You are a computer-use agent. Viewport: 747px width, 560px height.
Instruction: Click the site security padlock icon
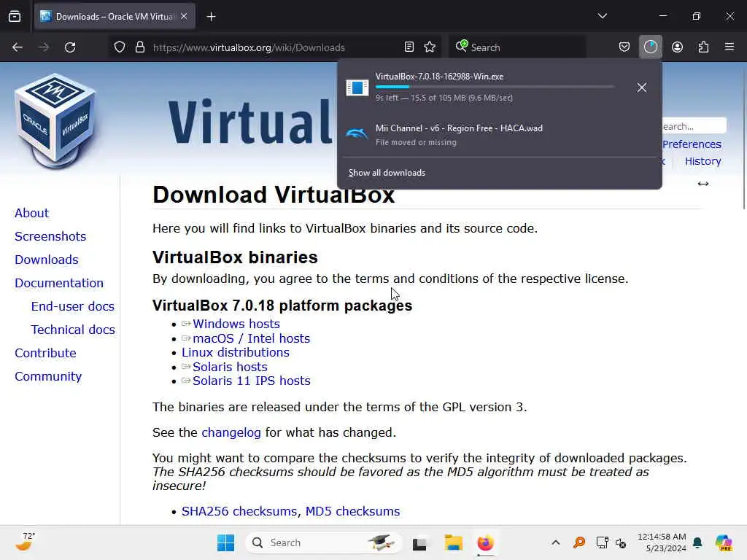pos(139,47)
